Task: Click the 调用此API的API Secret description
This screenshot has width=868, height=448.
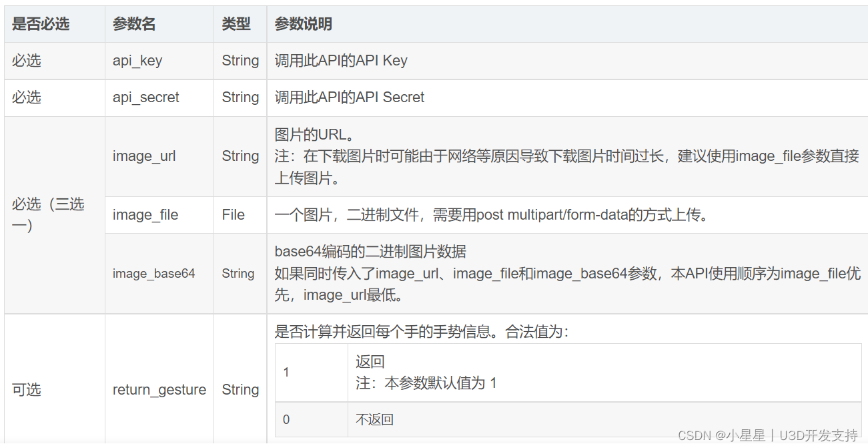Action: 350,97
